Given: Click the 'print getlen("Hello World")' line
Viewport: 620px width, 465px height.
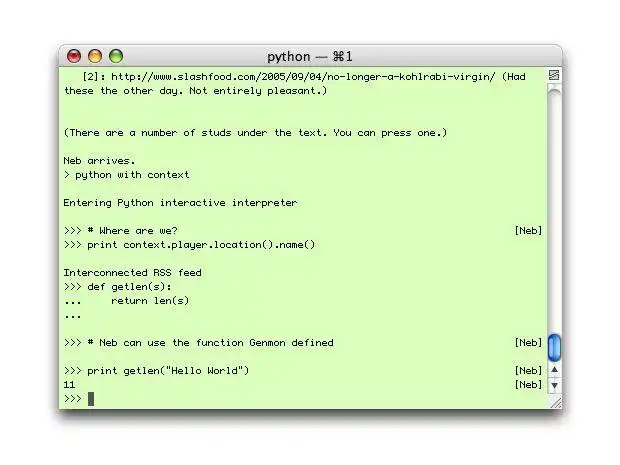Looking at the screenshot, I should [x=168, y=371].
